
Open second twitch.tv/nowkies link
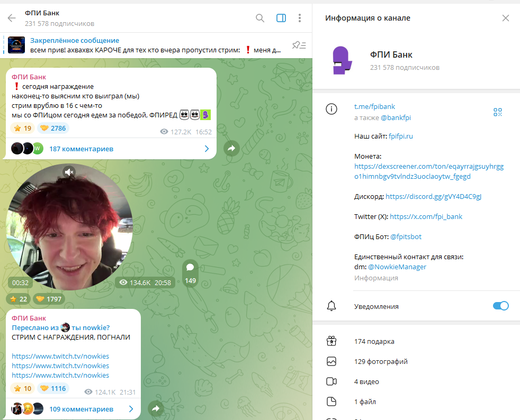[x=60, y=366]
